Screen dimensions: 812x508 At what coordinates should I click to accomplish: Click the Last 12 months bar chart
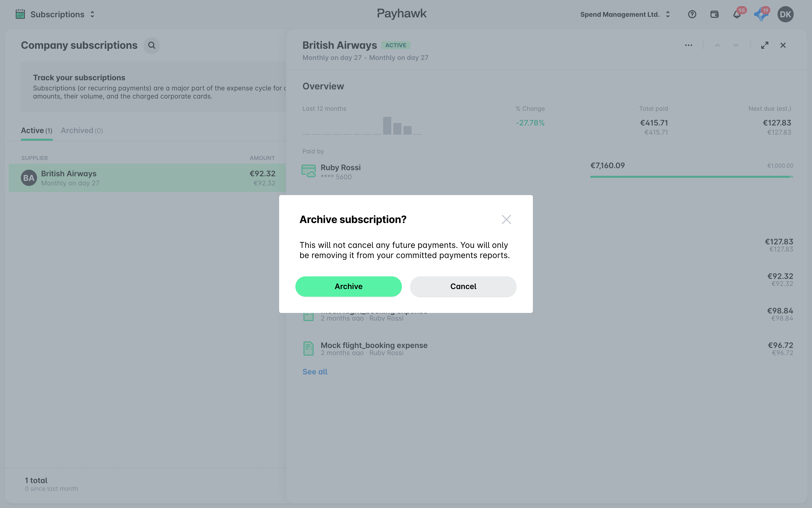click(362, 125)
